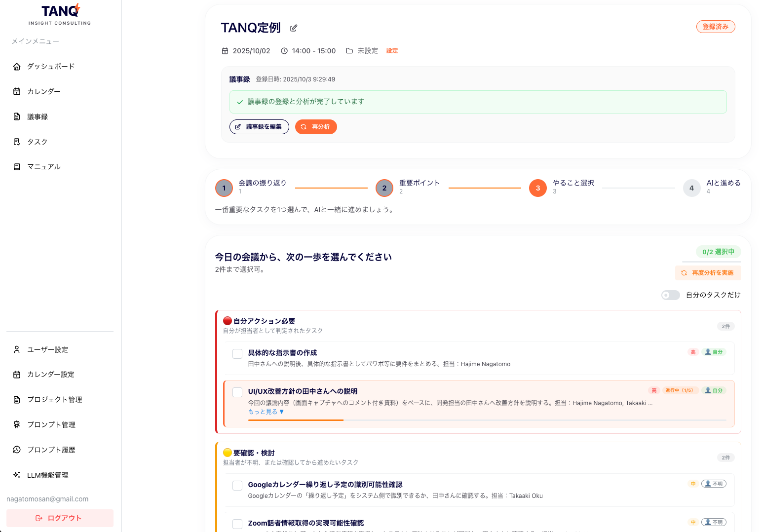Click 自分 badge on the UI/UX task
762x532 pixels.
714,390
